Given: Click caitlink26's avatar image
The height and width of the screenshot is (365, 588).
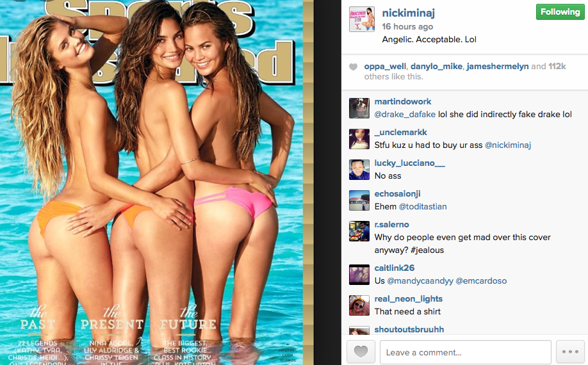Looking at the screenshot, I should point(359,275).
